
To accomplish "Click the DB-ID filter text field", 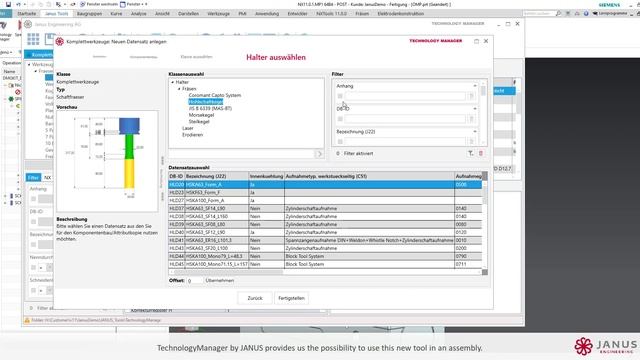I will click(405, 119).
